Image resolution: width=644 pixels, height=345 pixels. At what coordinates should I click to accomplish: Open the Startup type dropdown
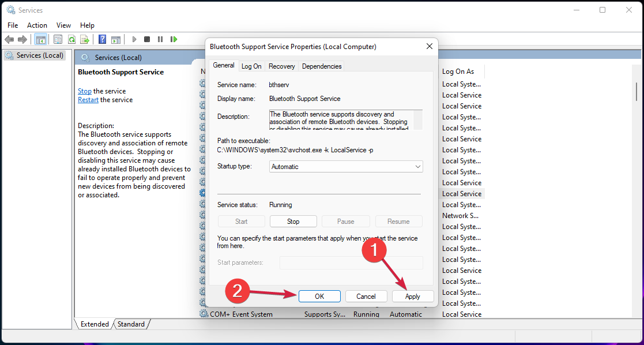[x=417, y=166]
